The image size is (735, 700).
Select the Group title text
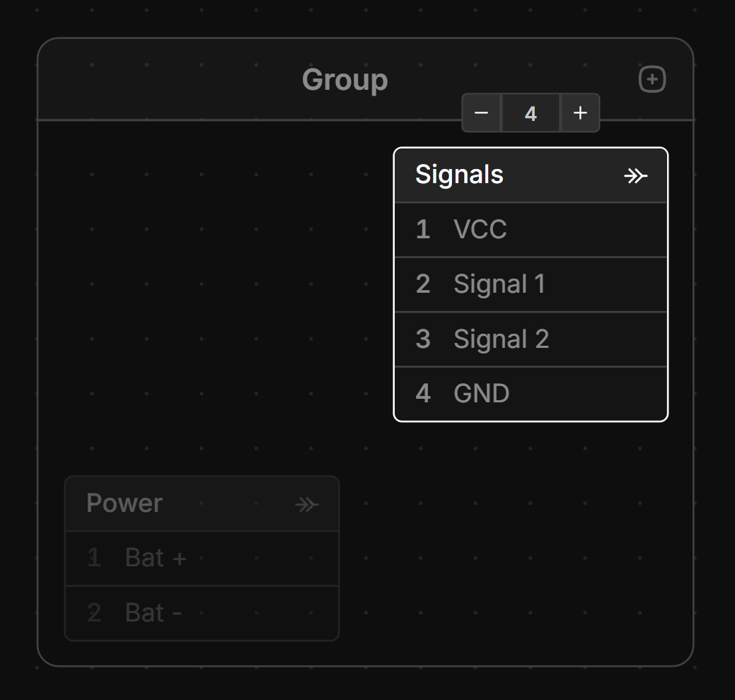[345, 79]
